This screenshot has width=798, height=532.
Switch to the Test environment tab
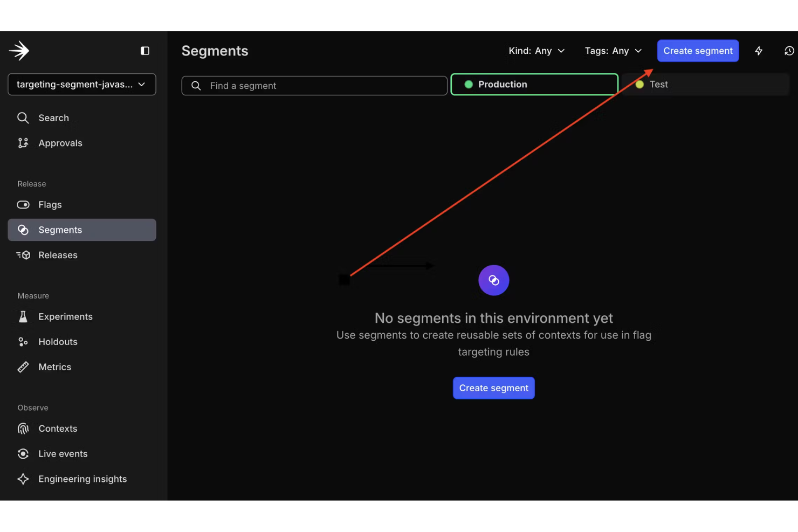(705, 84)
